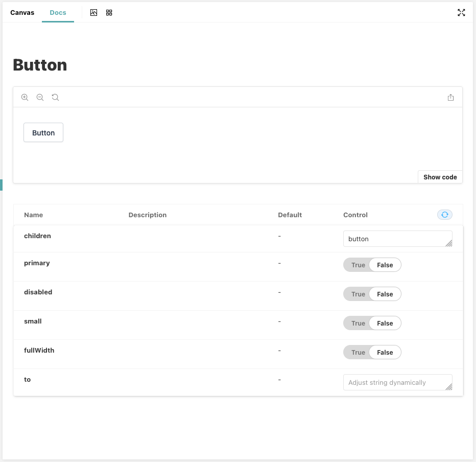Viewport: 476px width, 462px height.
Task: Change the preview background image setting
Action: pyautogui.click(x=93, y=12)
